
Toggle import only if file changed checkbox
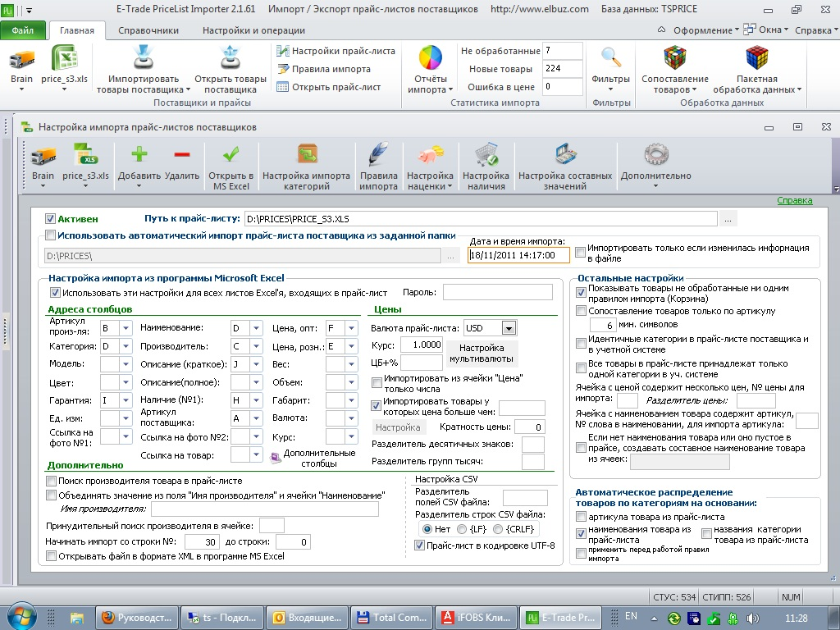580,253
